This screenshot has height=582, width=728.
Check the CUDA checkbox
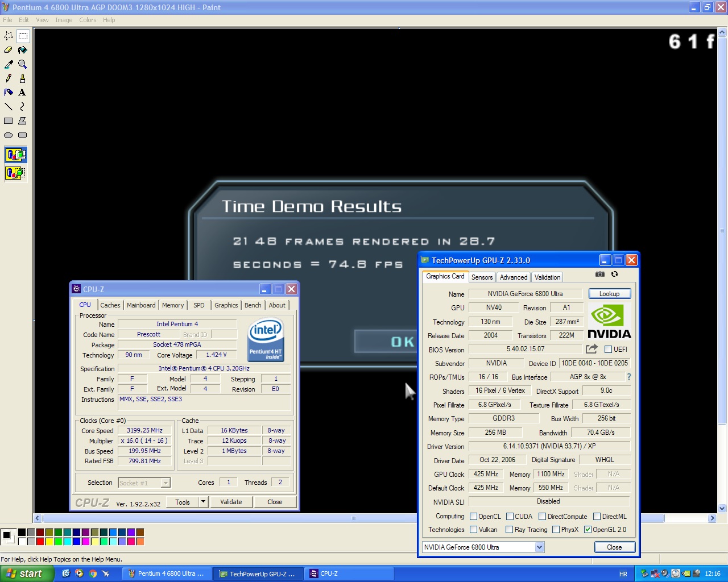tap(510, 517)
